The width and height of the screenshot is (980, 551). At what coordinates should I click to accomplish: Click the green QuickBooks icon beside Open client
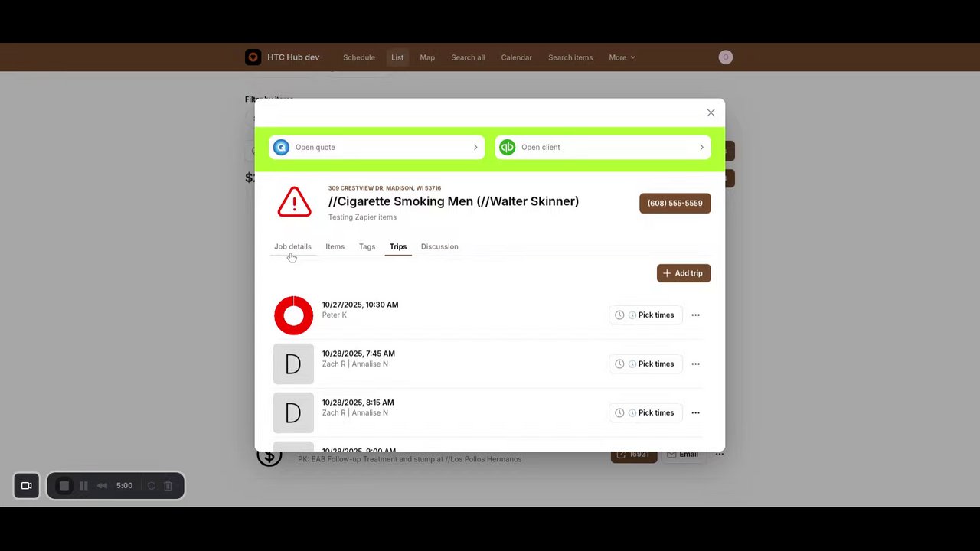(x=508, y=147)
